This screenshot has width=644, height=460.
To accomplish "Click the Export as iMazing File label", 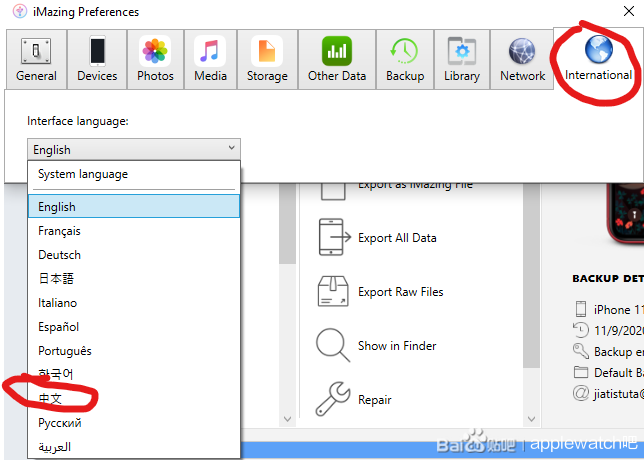I will pyautogui.click(x=415, y=186).
